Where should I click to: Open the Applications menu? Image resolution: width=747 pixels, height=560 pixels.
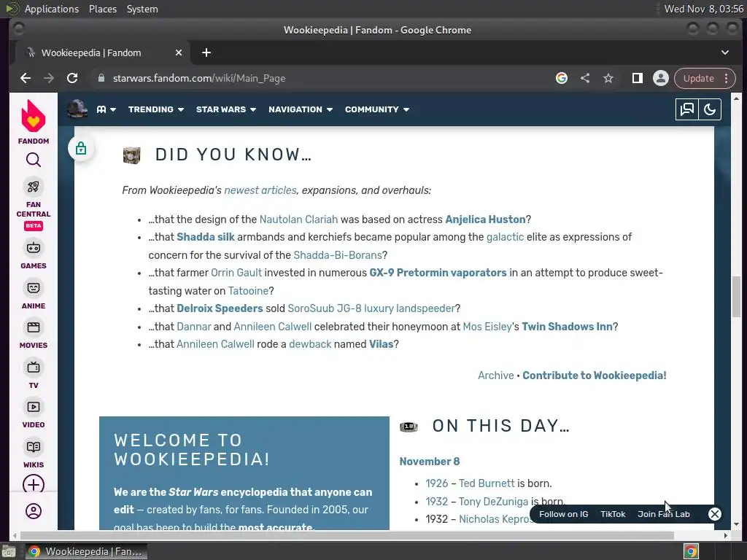click(52, 9)
